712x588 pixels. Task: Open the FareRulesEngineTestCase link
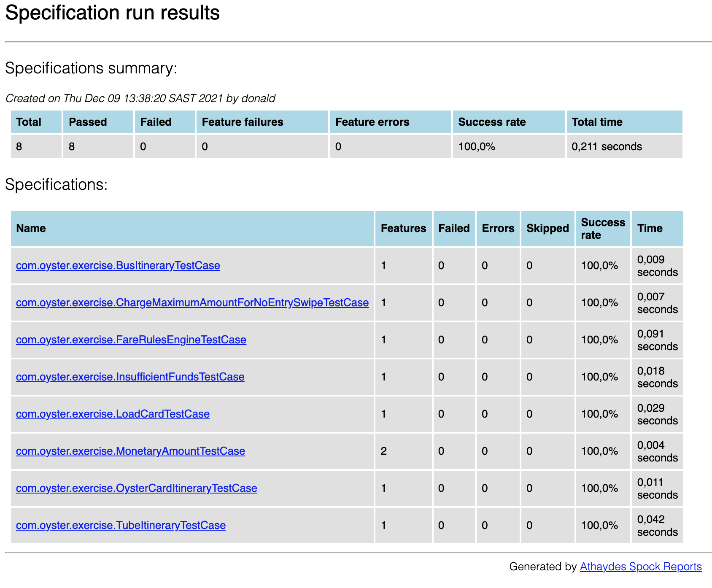pos(131,340)
